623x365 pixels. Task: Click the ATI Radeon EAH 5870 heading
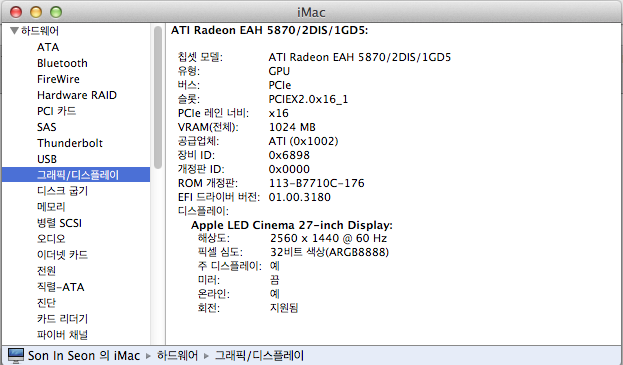[x=269, y=30]
